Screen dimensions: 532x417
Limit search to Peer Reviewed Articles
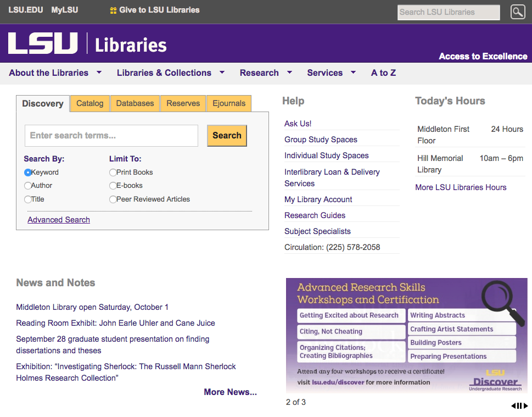tap(113, 199)
